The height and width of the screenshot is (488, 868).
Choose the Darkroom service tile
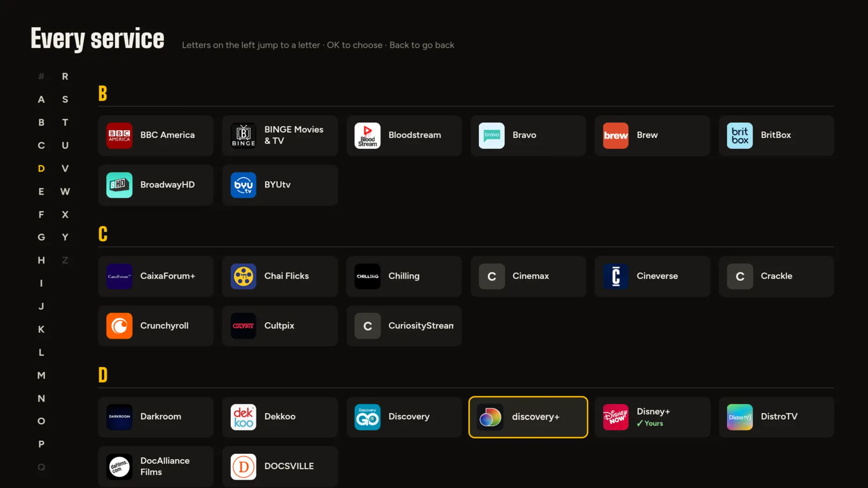pos(156,417)
